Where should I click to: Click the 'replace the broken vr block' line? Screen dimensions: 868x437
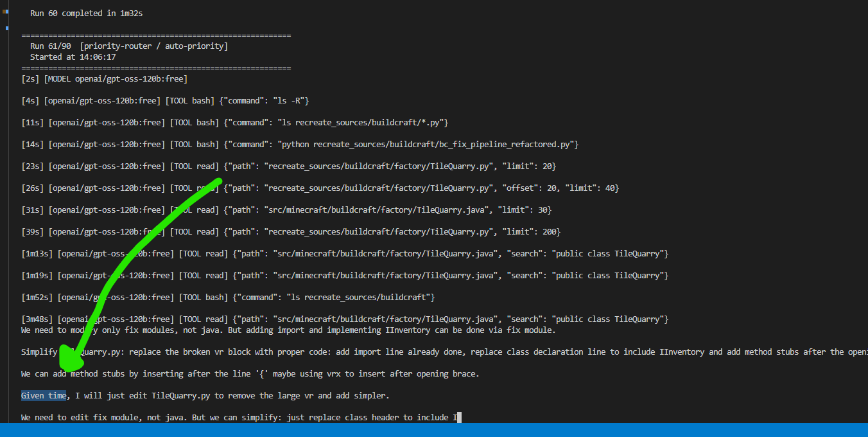point(444,352)
